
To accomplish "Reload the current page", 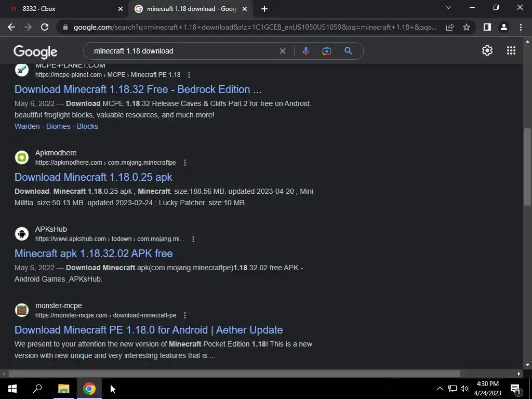I will [45, 27].
